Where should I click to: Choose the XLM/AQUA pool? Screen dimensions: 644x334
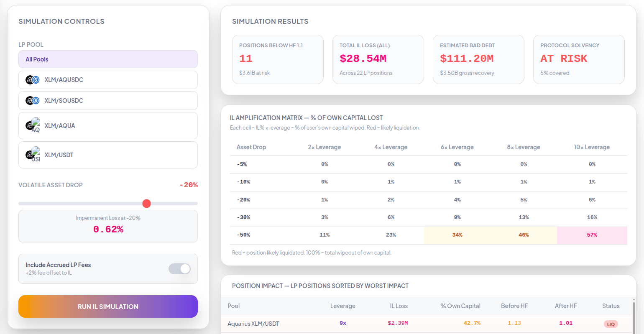pyautogui.click(x=108, y=125)
